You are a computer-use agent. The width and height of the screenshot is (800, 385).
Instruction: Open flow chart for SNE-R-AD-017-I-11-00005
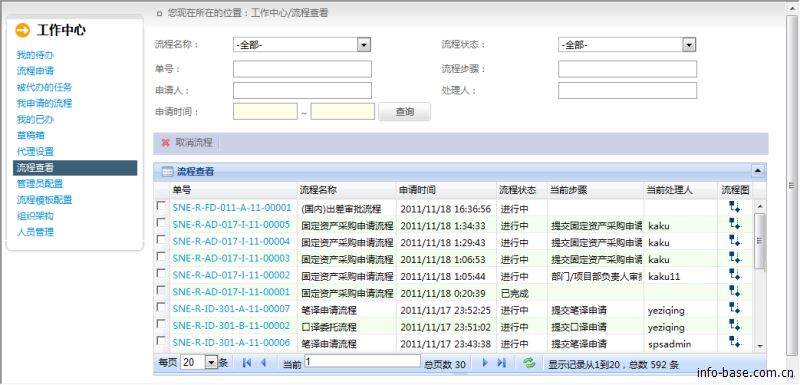point(734,223)
